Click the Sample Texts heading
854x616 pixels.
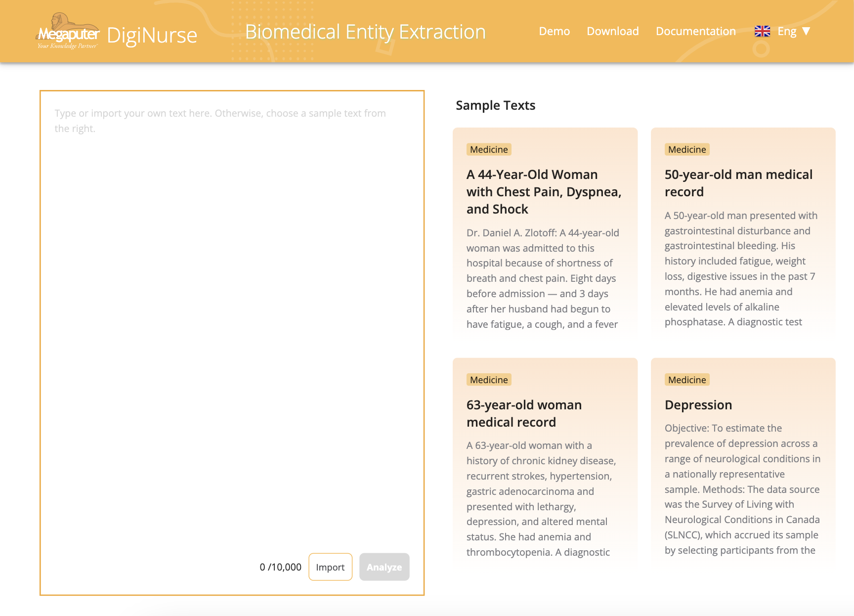tap(495, 105)
